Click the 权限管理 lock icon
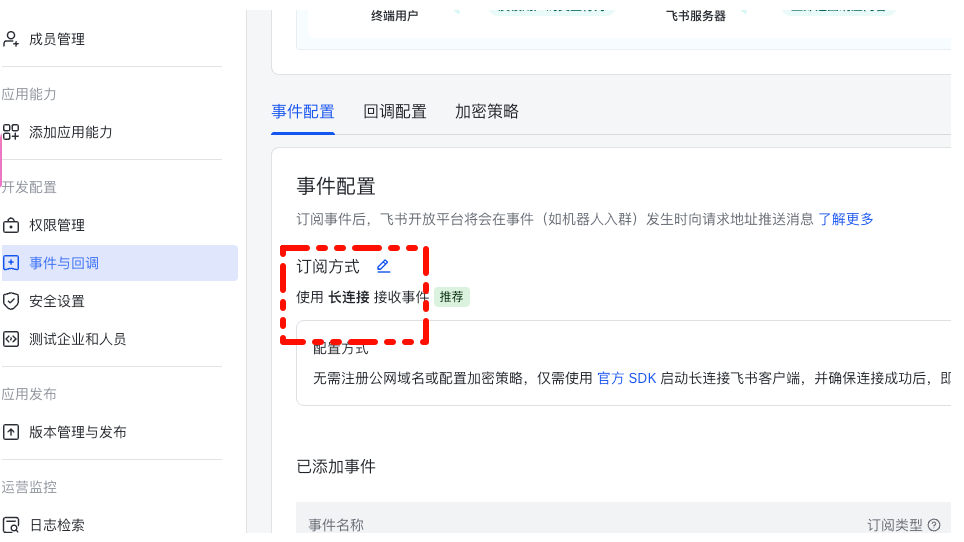This screenshot has height=542, width=964. coord(11,226)
